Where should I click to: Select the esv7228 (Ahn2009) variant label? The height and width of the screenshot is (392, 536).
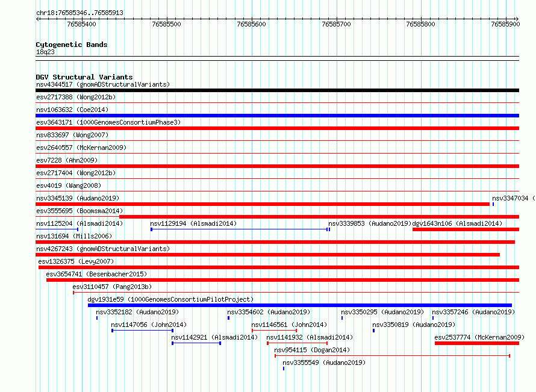(67, 160)
